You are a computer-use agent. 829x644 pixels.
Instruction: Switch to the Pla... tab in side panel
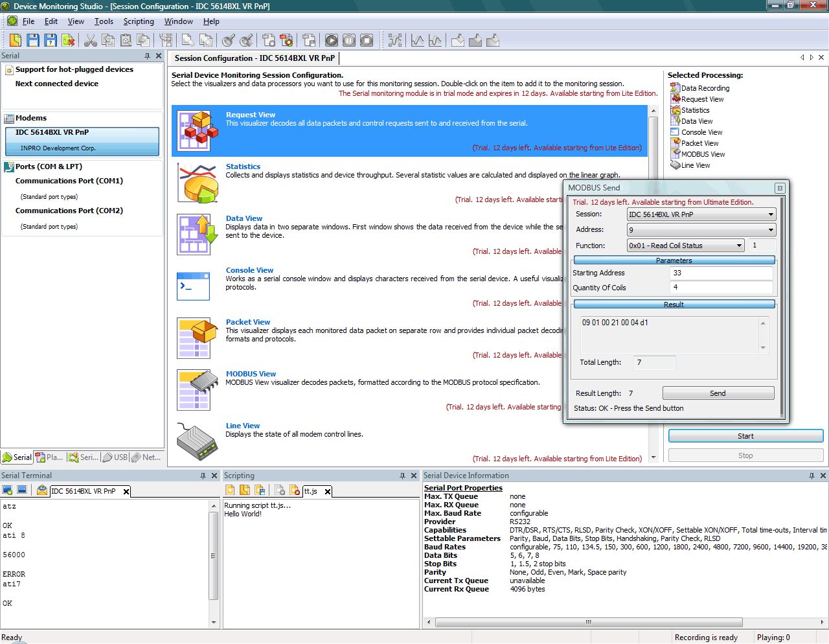click(x=49, y=457)
